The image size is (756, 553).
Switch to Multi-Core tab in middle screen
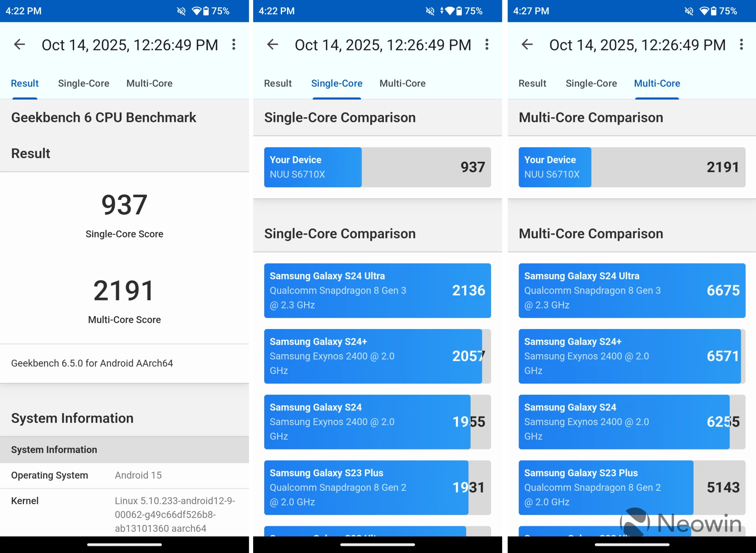(x=402, y=83)
